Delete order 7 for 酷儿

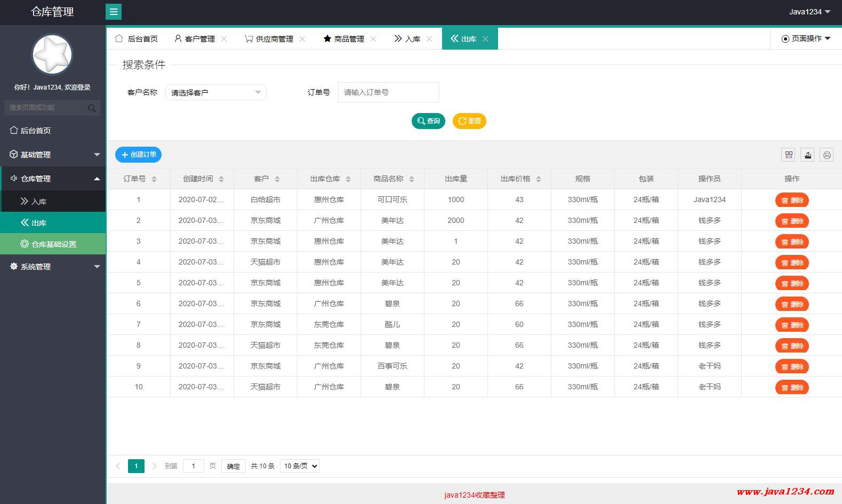pos(792,325)
